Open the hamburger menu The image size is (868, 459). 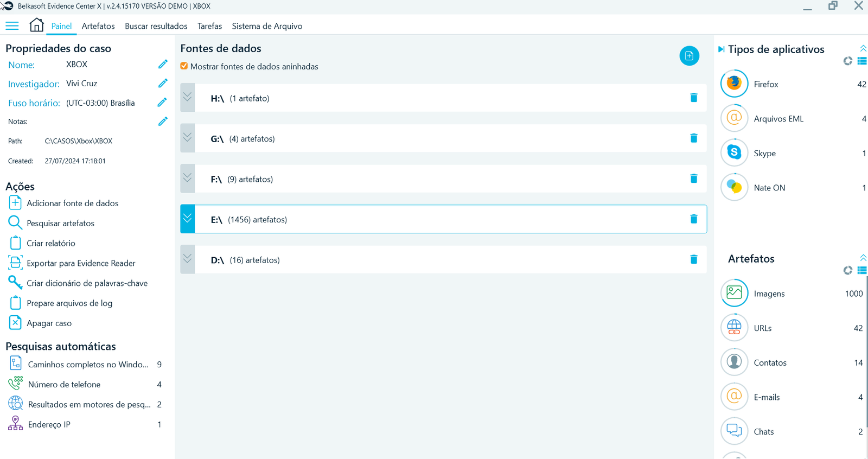[x=12, y=26]
